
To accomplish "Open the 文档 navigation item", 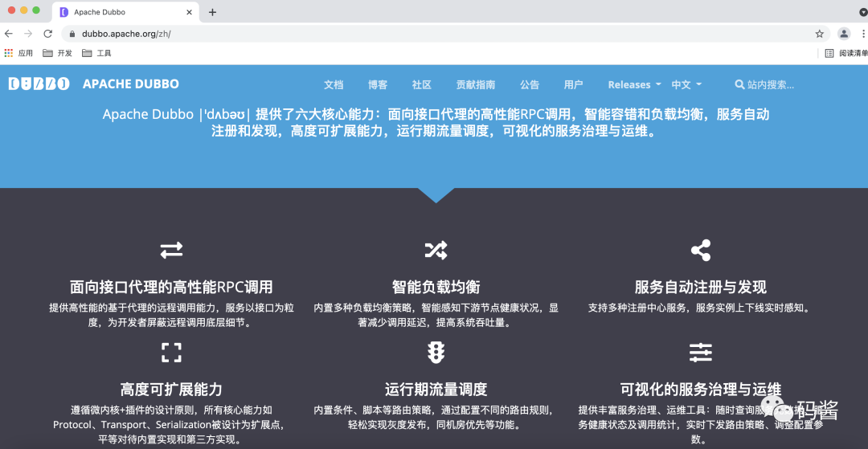I will (x=334, y=84).
